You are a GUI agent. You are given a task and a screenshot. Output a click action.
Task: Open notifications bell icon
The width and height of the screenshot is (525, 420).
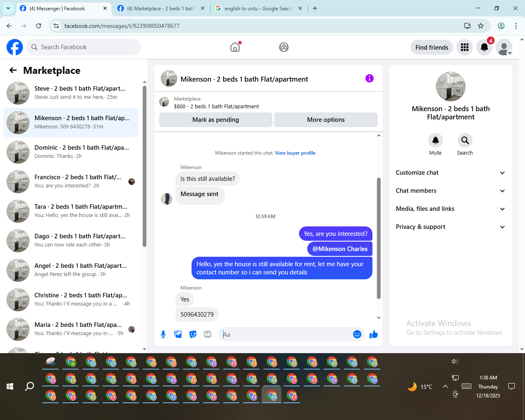point(484,47)
